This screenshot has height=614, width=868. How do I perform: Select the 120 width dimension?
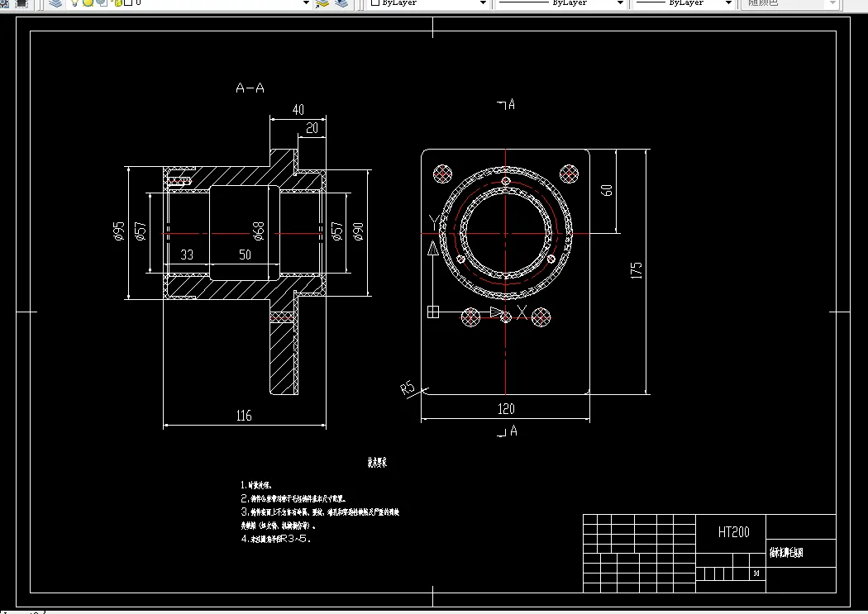click(x=506, y=409)
